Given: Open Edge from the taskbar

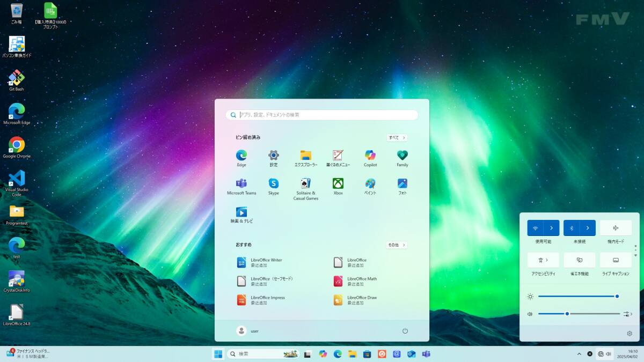Looking at the screenshot, I should point(338,354).
